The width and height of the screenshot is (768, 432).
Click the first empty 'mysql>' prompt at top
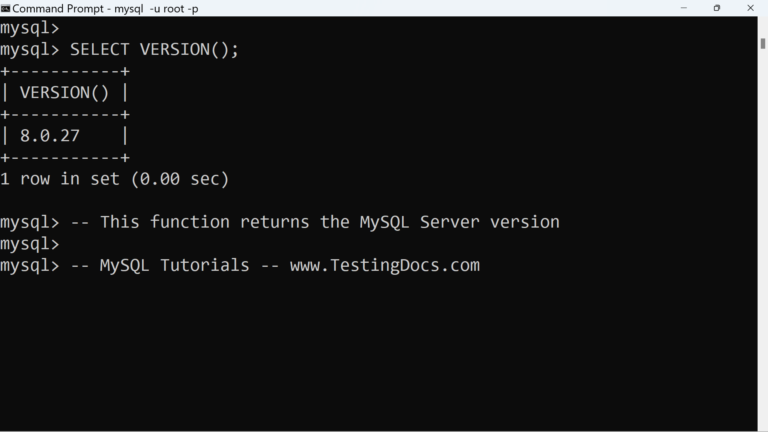30,29
